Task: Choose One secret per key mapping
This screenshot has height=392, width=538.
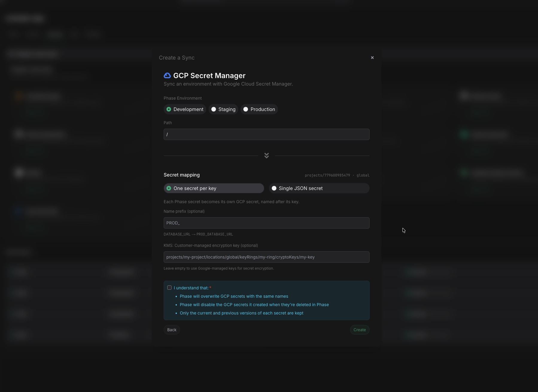Action: click(x=214, y=188)
